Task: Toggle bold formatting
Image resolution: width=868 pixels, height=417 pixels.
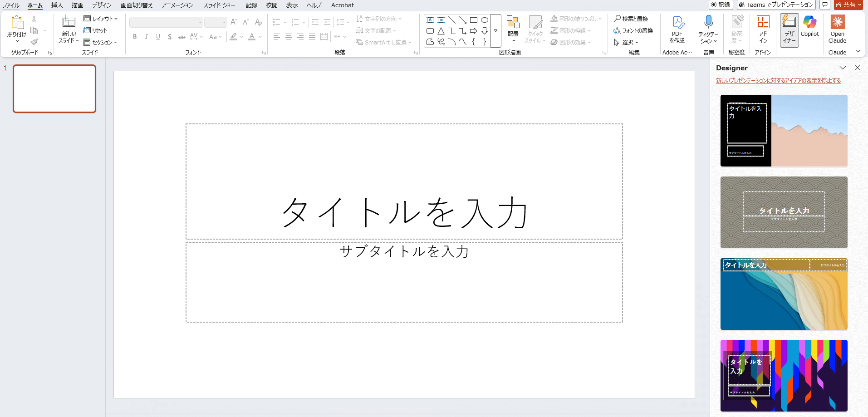Action: pyautogui.click(x=135, y=37)
